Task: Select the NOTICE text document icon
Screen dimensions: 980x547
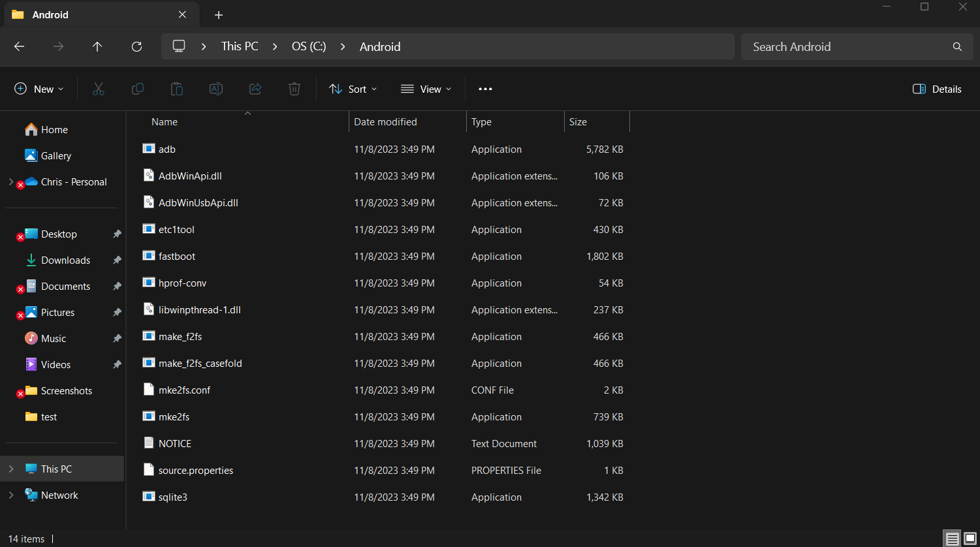Action: point(149,443)
